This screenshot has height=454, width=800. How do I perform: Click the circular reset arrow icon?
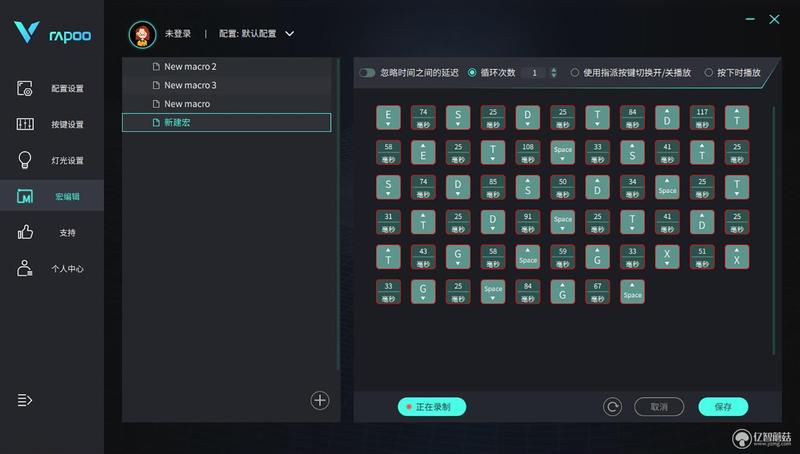[612, 407]
